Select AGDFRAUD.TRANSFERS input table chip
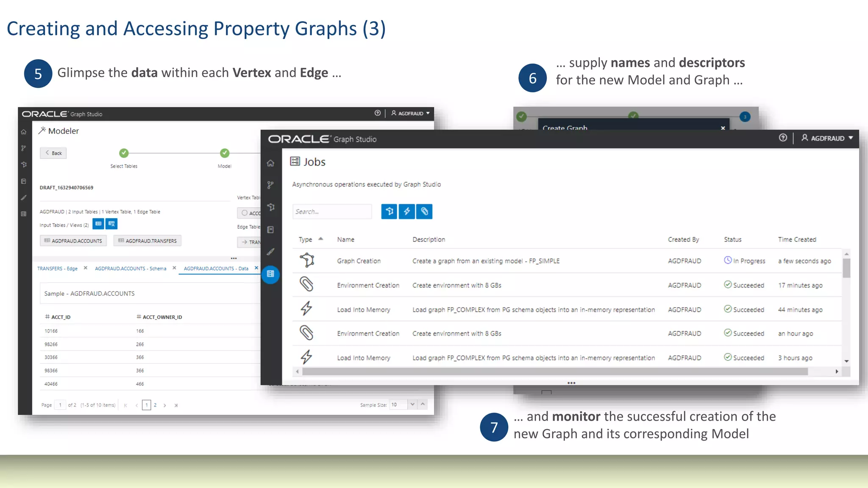The image size is (868, 488). click(147, 241)
